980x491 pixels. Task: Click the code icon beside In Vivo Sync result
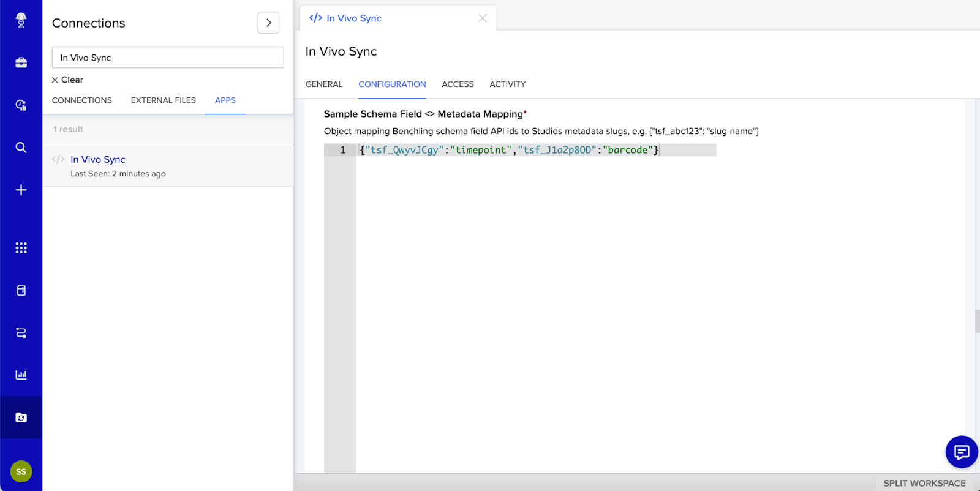click(58, 159)
